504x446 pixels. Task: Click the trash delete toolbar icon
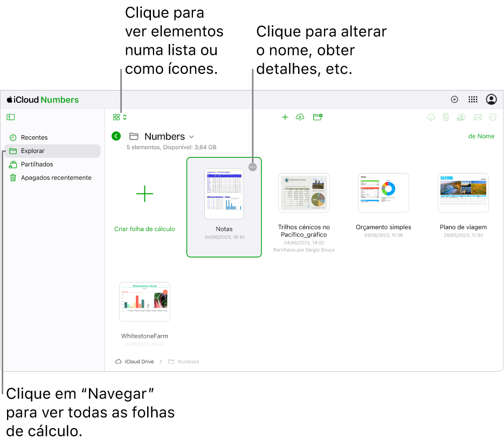[x=446, y=117]
